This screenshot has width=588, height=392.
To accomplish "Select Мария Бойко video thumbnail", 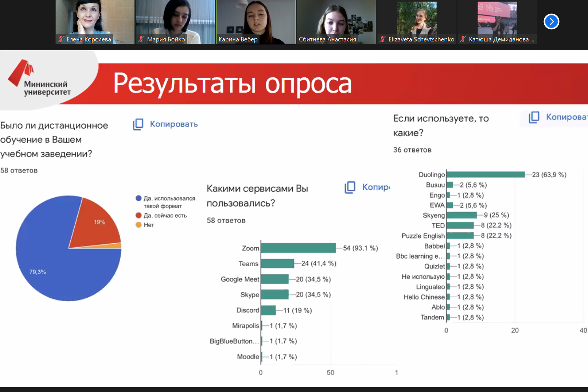I will tap(175, 22).
